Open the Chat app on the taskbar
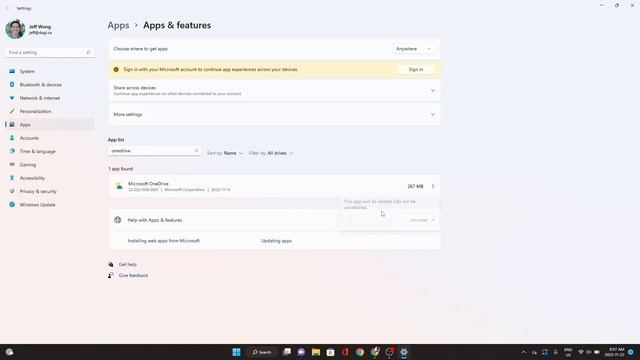This screenshot has width=640, height=360. (x=301, y=352)
